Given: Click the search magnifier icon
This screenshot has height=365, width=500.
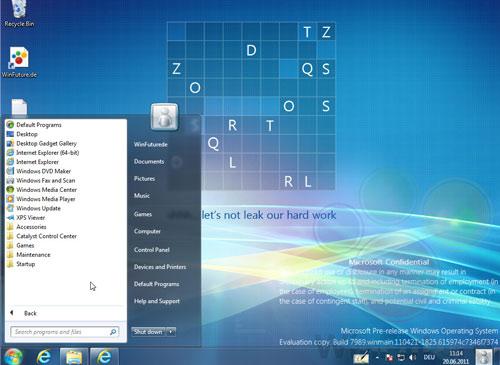Looking at the screenshot, I should tap(113, 332).
